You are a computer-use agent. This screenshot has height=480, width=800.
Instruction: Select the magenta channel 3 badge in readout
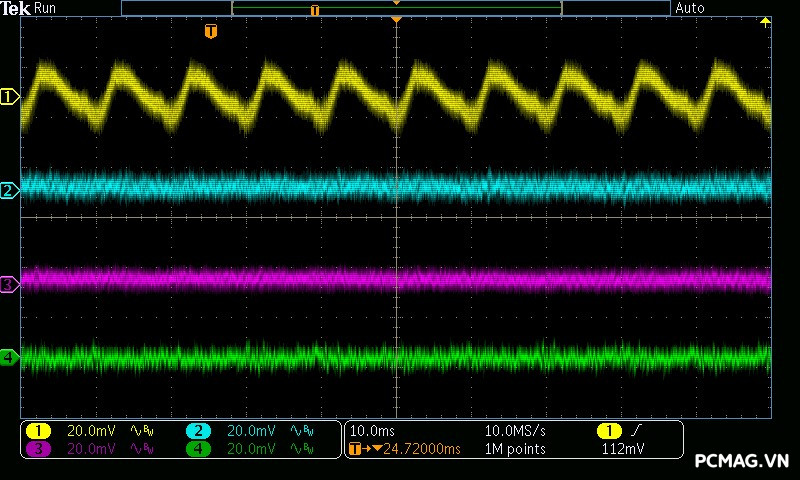[x=39, y=449]
